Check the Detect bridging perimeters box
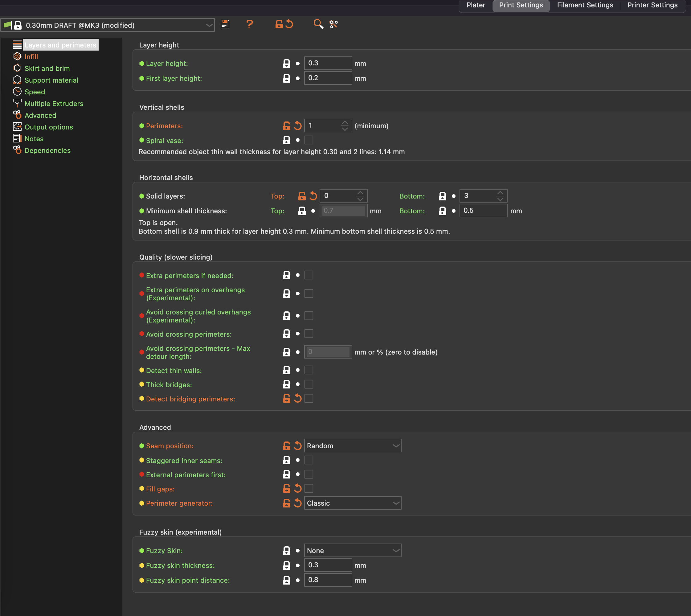Screen dimensions: 691x616 click(x=309, y=399)
